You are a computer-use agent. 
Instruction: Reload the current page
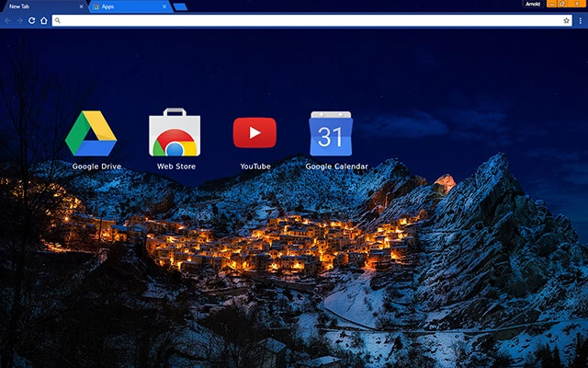(x=32, y=20)
